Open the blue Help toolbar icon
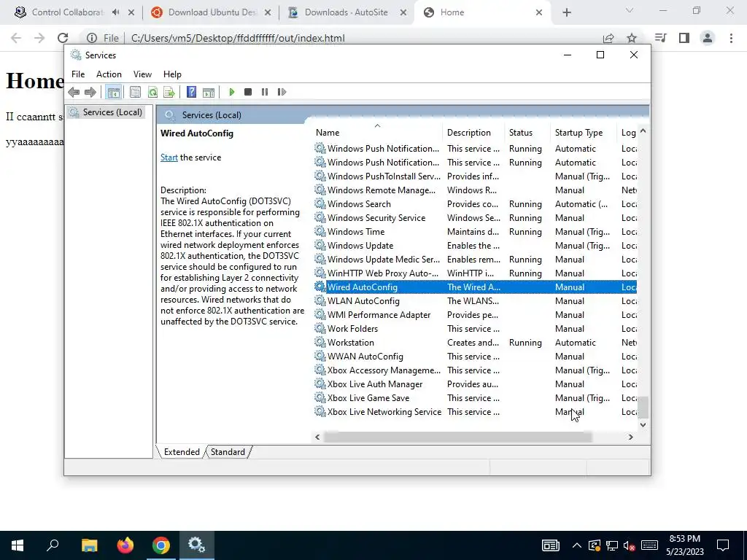Viewport: 747px width, 560px height. (x=192, y=92)
